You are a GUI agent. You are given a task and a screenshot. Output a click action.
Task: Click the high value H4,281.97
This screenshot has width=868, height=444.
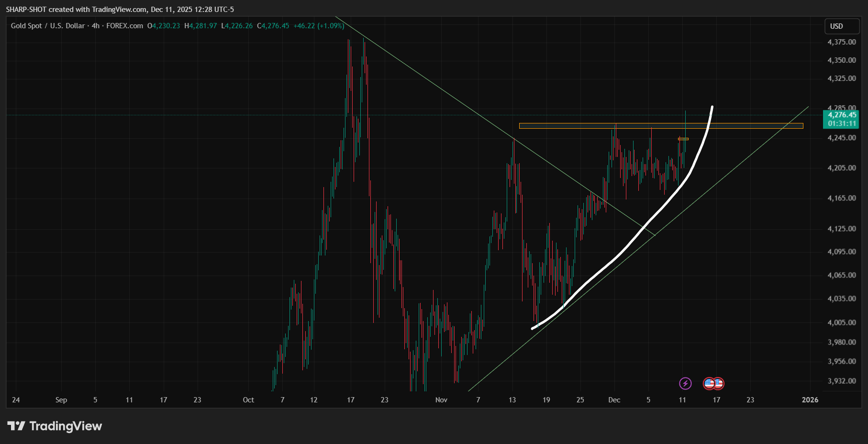click(x=200, y=26)
